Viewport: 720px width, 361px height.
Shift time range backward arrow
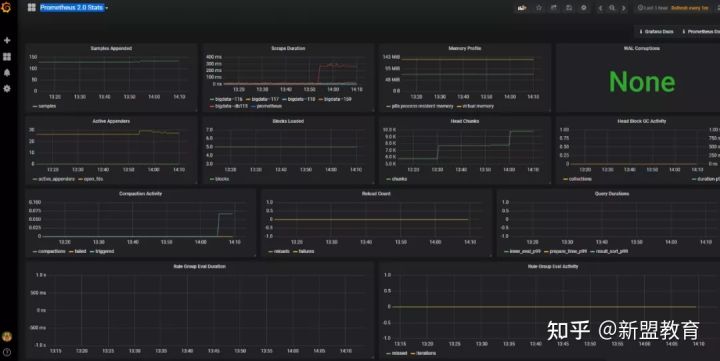(x=600, y=8)
